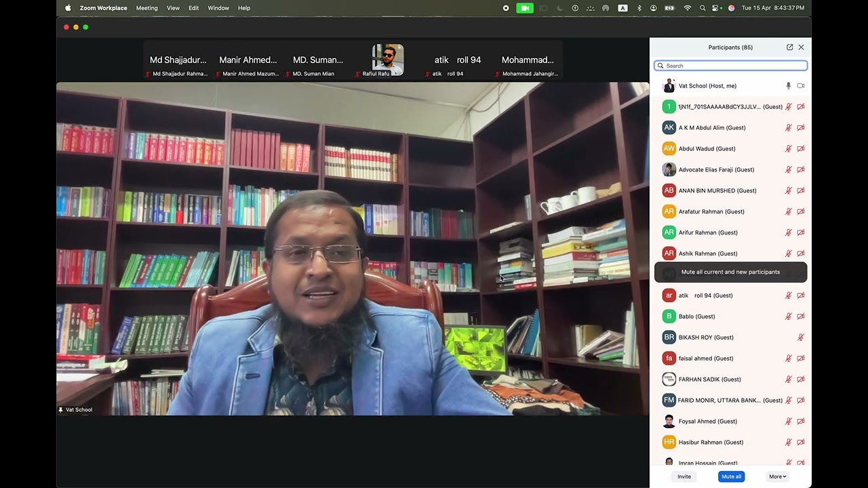Click mic icon for atik roll 94
Image resolution: width=868 pixels, height=488 pixels.
click(788, 296)
